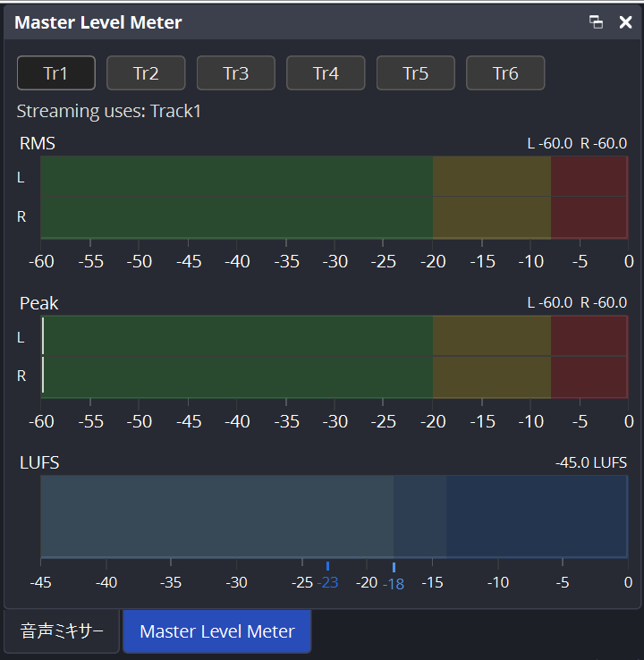The height and width of the screenshot is (660, 644).
Task: Close the Master Level Meter dock
Action: 625,21
